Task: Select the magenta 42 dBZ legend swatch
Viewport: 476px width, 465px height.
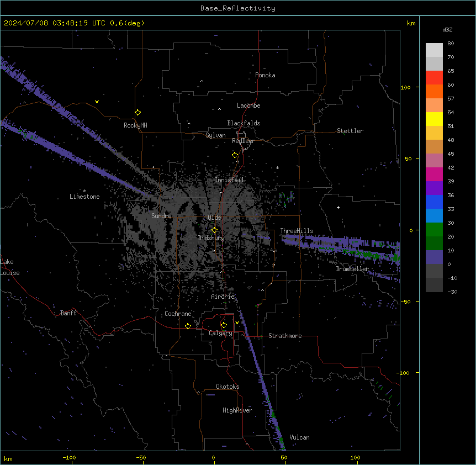Action: 434,174
